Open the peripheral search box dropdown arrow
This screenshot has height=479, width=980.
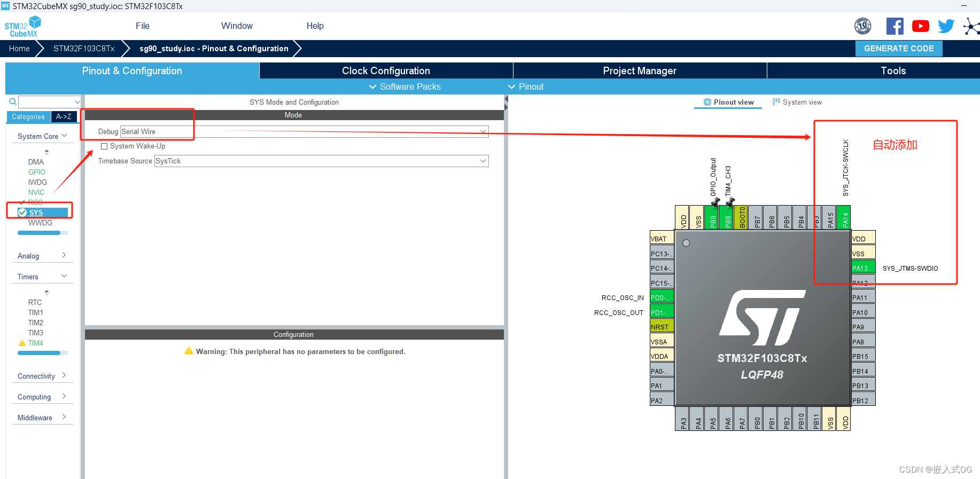click(x=77, y=102)
